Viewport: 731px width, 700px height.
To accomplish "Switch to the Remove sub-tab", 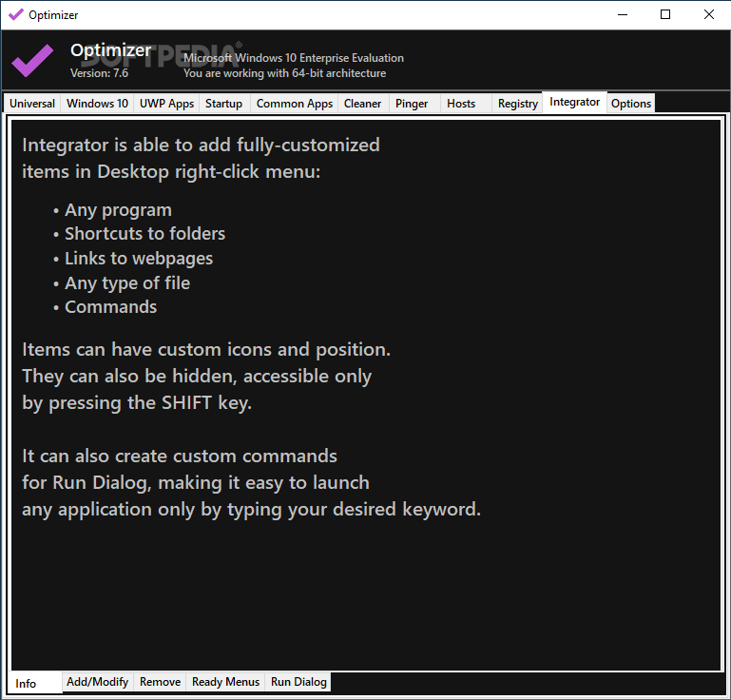I will pyautogui.click(x=160, y=682).
